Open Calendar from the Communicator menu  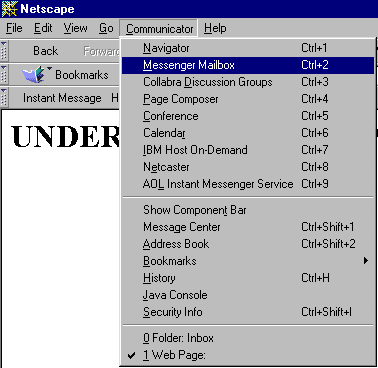coord(248,133)
